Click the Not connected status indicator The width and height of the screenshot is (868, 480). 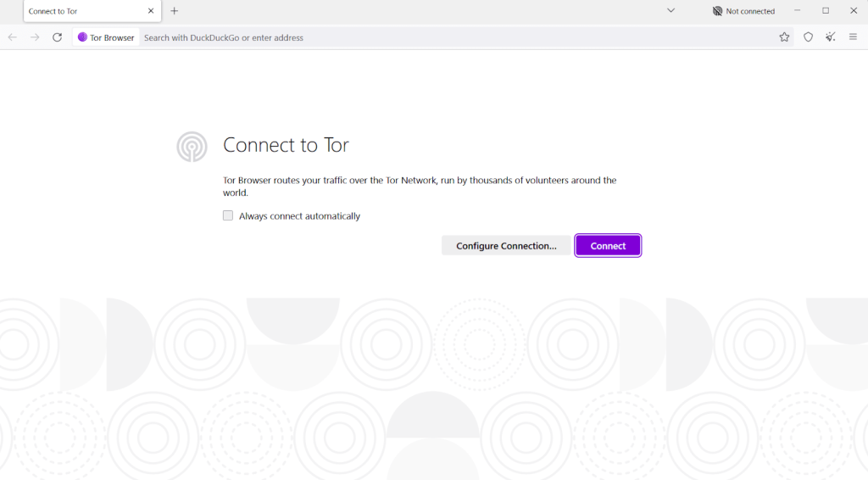[x=743, y=11]
